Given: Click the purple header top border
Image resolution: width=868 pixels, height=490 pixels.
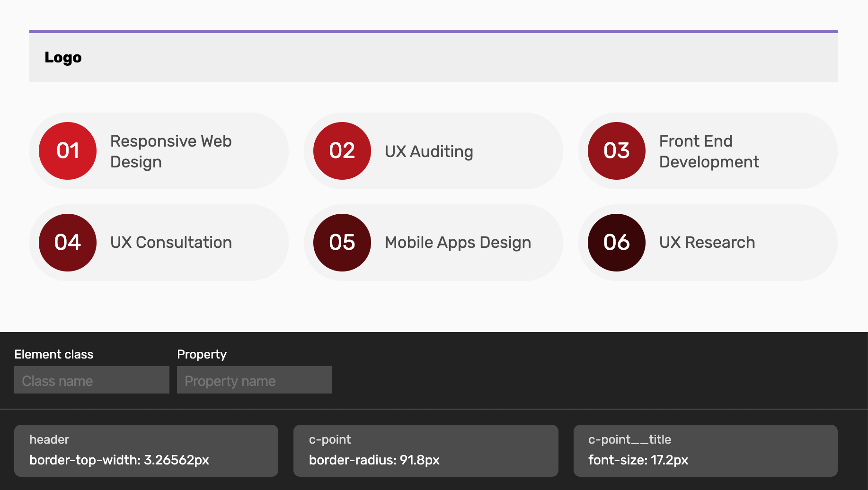Looking at the screenshot, I should (x=434, y=32).
